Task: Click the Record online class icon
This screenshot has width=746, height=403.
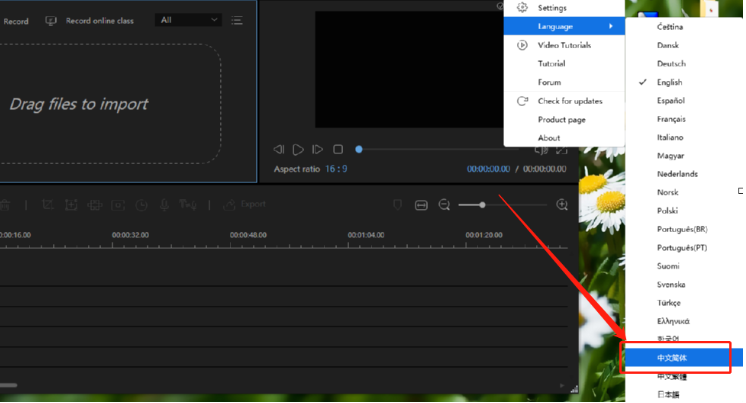Action: tap(52, 20)
